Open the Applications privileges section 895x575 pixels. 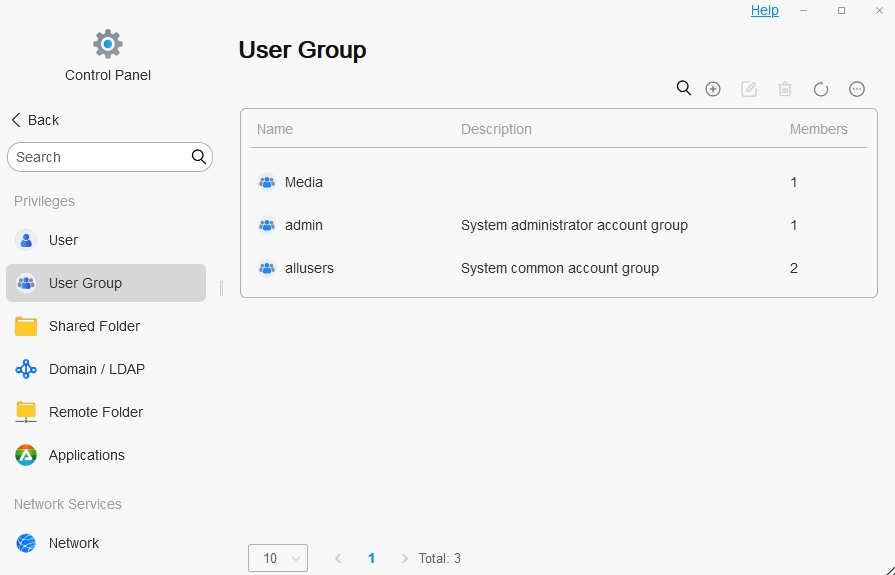click(86, 455)
